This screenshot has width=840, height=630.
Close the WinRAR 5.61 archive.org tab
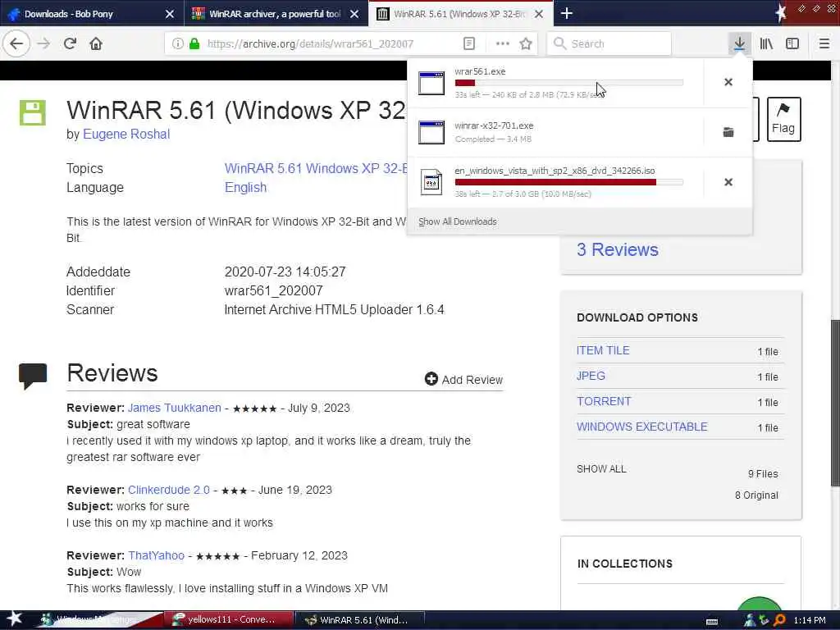[x=539, y=14]
